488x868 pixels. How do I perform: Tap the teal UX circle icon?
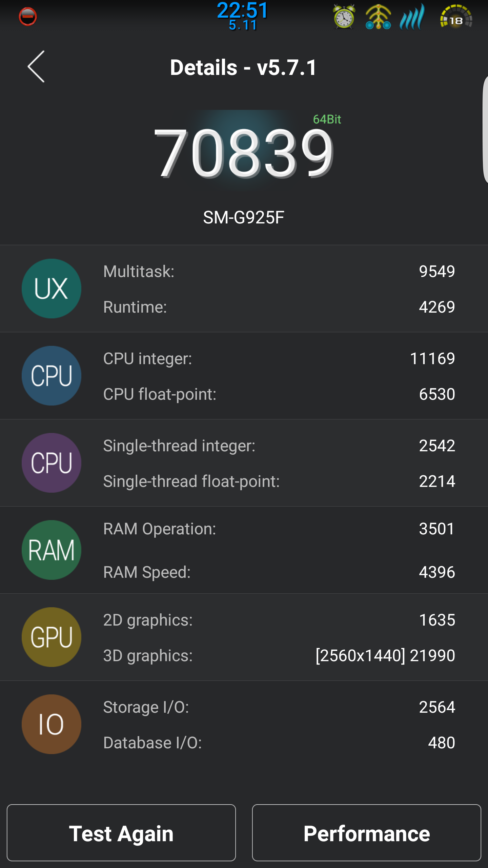click(x=52, y=289)
